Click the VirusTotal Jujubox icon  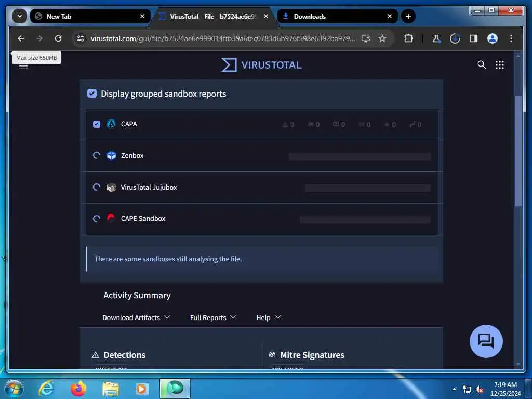[x=111, y=187]
